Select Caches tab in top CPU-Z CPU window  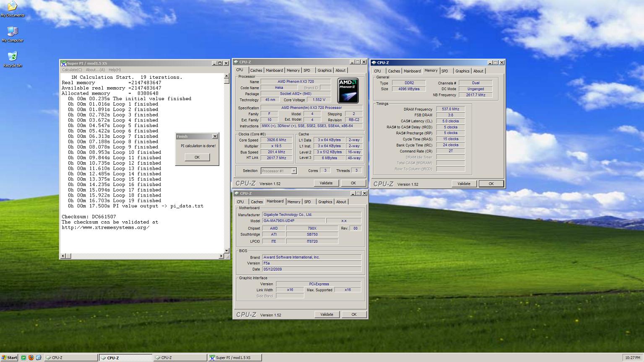(256, 70)
